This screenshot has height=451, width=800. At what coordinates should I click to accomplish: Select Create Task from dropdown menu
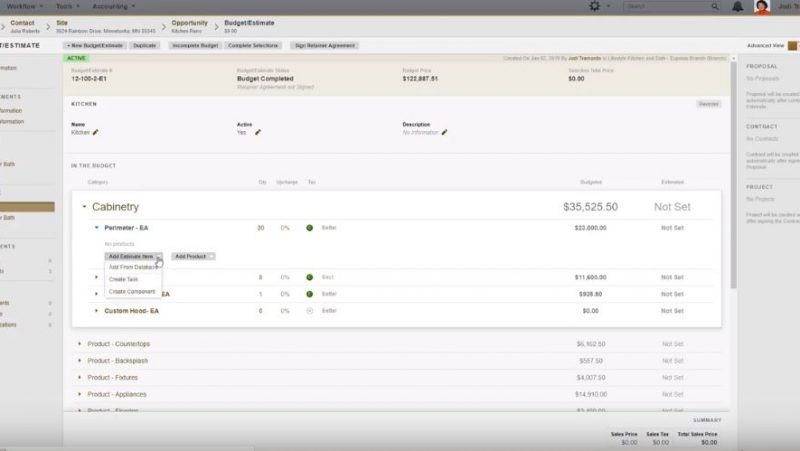pos(124,279)
